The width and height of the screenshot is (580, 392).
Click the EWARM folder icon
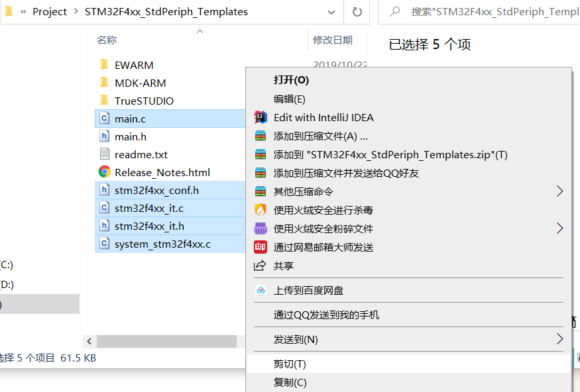(104, 65)
